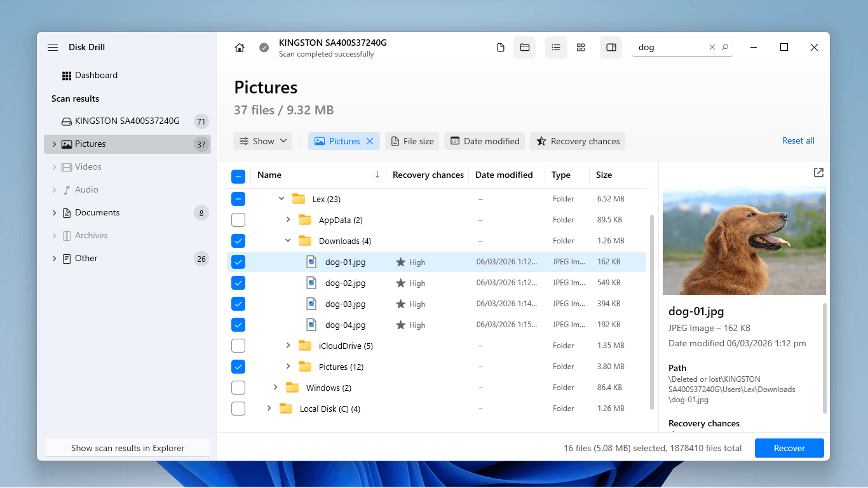868x488 pixels.
Task: Click the Windows folder icon
Action: coord(292,388)
